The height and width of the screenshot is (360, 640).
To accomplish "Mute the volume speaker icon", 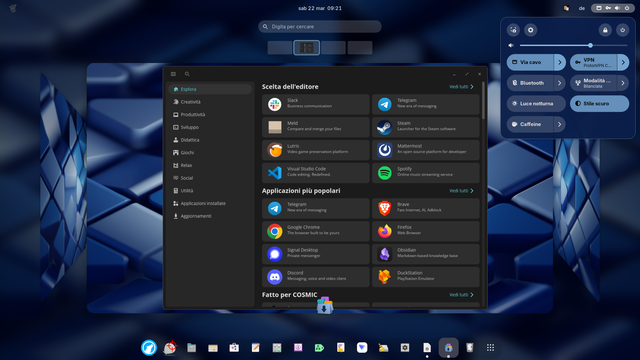I will (511, 46).
